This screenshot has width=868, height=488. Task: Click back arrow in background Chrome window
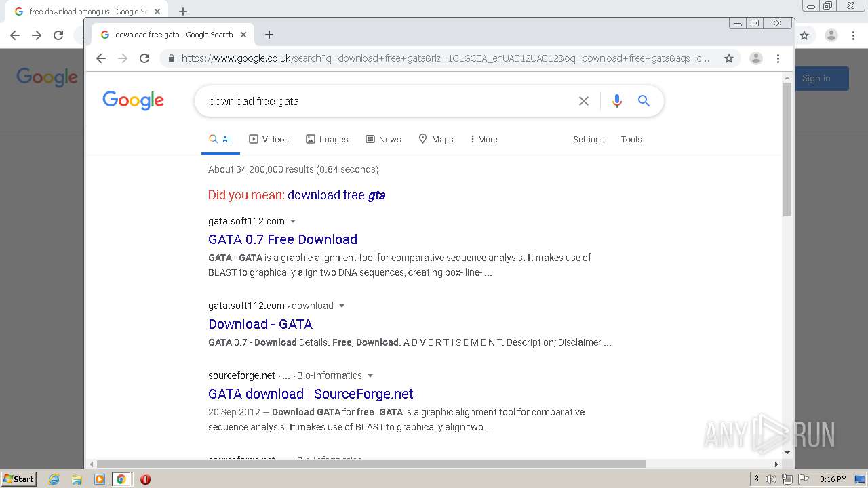click(15, 35)
